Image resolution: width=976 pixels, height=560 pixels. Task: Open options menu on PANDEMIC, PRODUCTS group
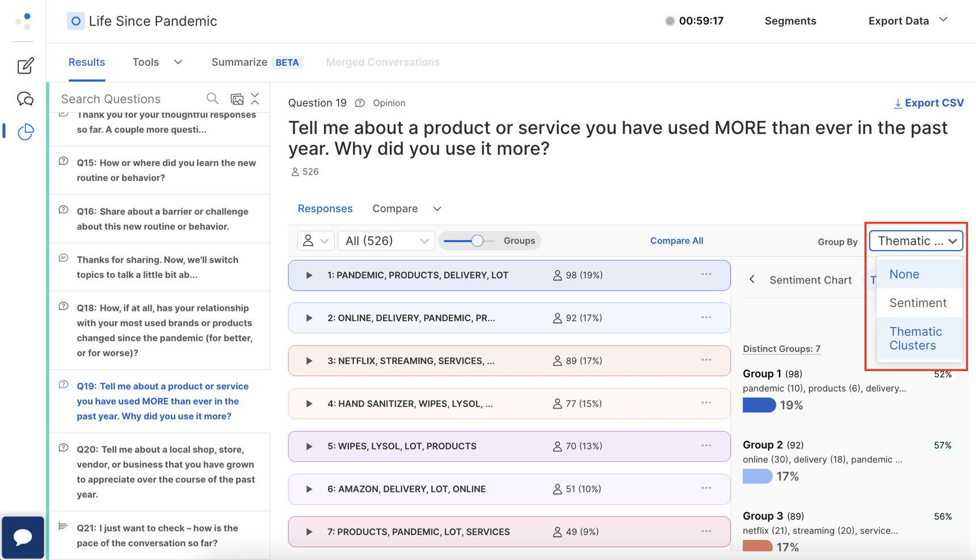pyautogui.click(x=706, y=275)
